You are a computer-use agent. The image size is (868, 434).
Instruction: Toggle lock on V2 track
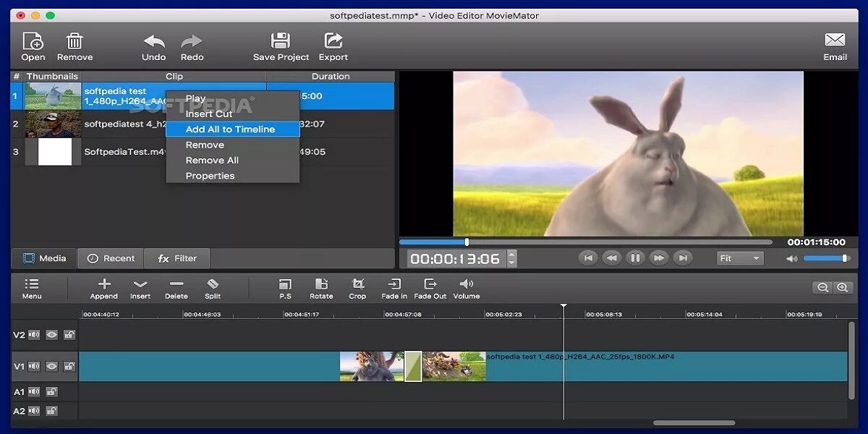(69, 335)
